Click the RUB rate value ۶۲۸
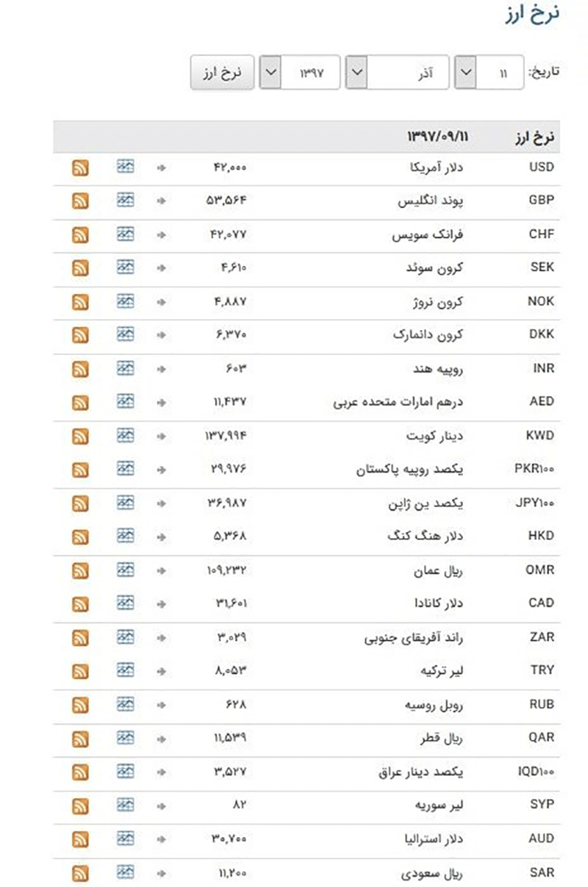588x887 pixels. [236, 705]
